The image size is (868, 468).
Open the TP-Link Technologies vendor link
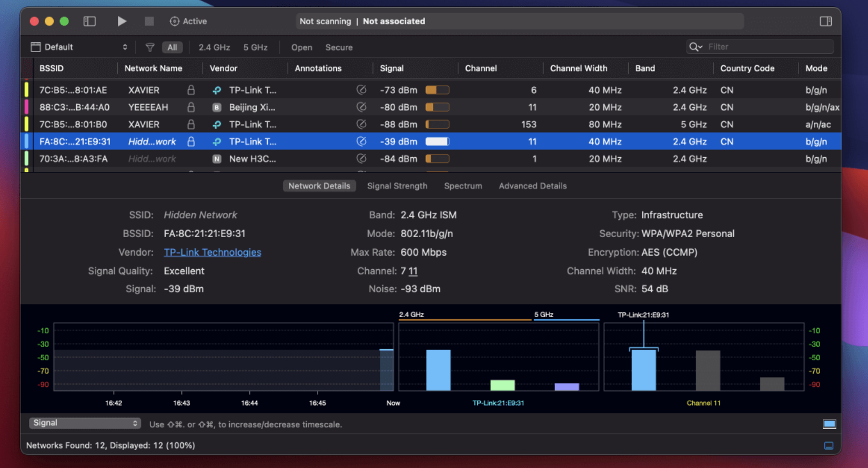point(213,252)
